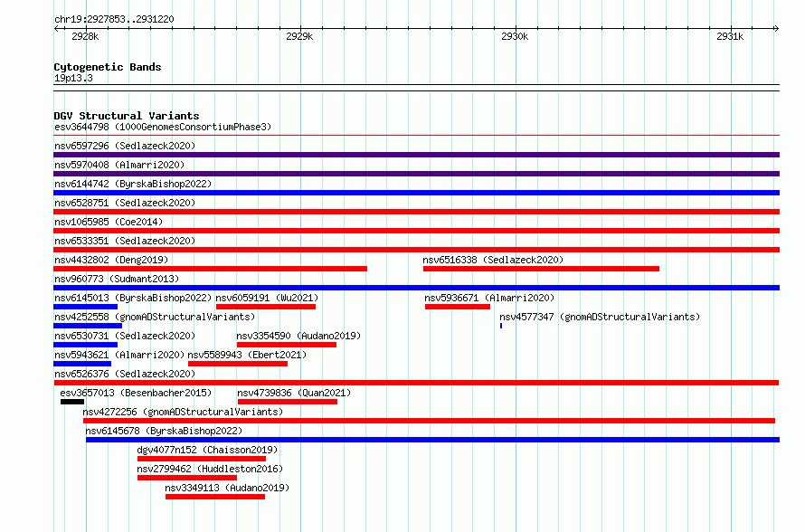
Task: Click the nsv3349113 red feature bar
Action: tap(215, 497)
